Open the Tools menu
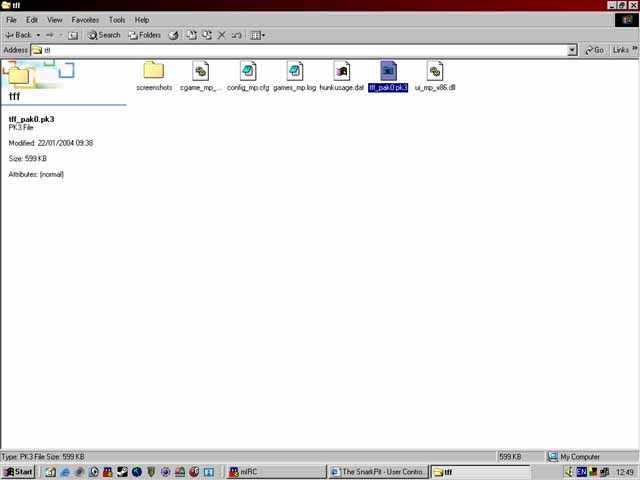 (117, 20)
